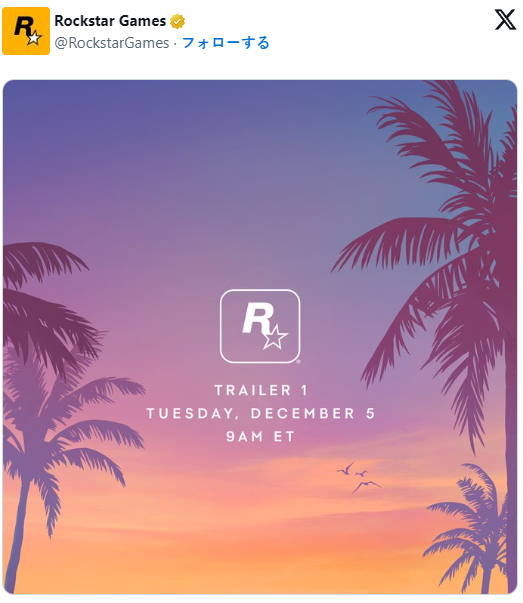
Task: Click the white Rockstar logo in the image
Action: pyautogui.click(x=260, y=326)
